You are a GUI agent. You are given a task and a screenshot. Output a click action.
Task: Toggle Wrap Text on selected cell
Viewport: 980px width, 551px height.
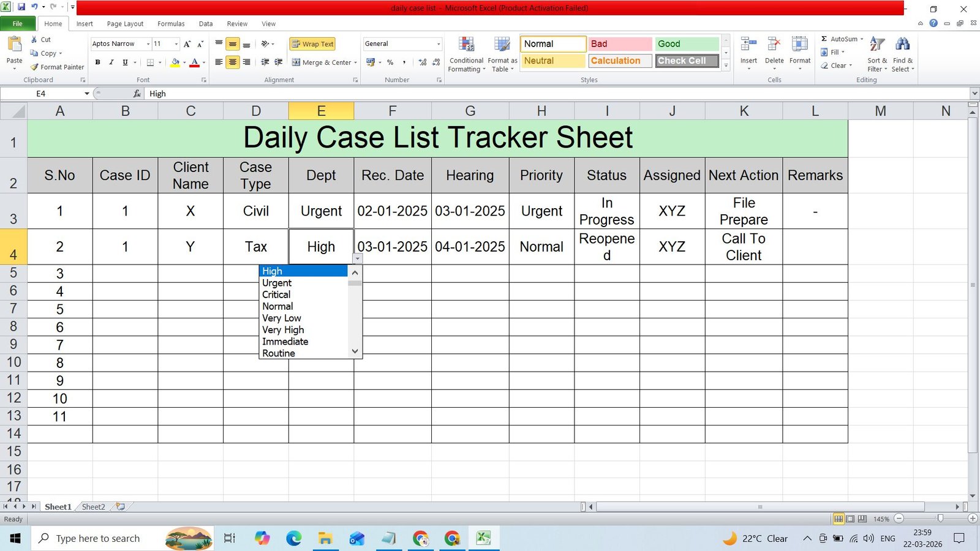click(x=312, y=44)
